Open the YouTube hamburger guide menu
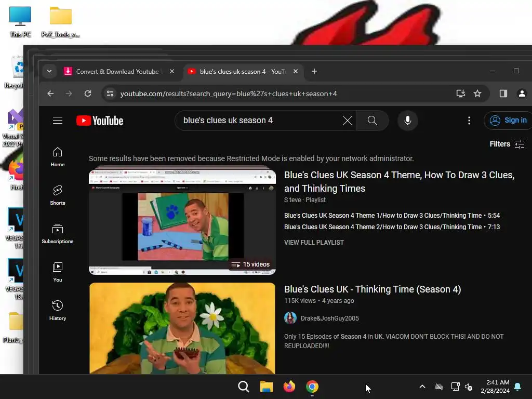This screenshot has height=399, width=532. 58,121
